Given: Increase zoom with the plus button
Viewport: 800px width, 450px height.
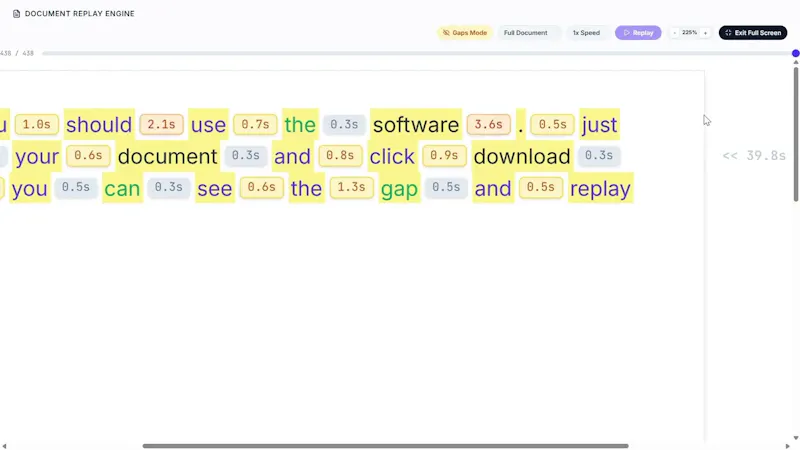Looking at the screenshot, I should (705, 33).
